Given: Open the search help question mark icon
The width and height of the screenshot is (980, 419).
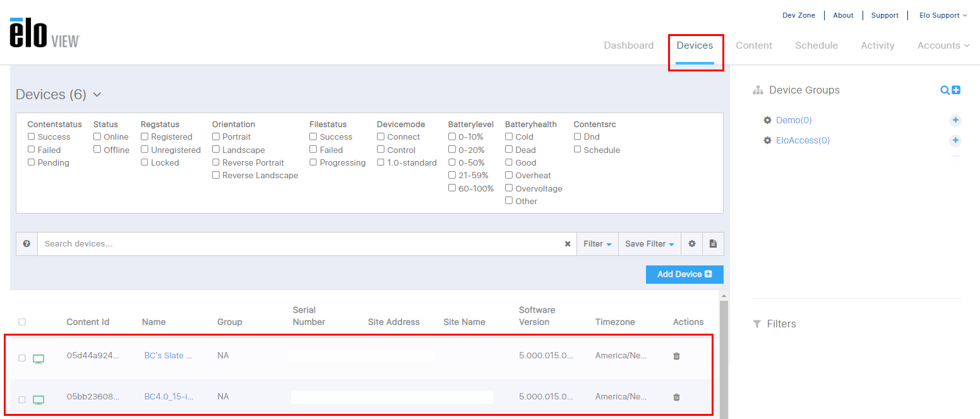Looking at the screenshot, I should tap(27, 244).
